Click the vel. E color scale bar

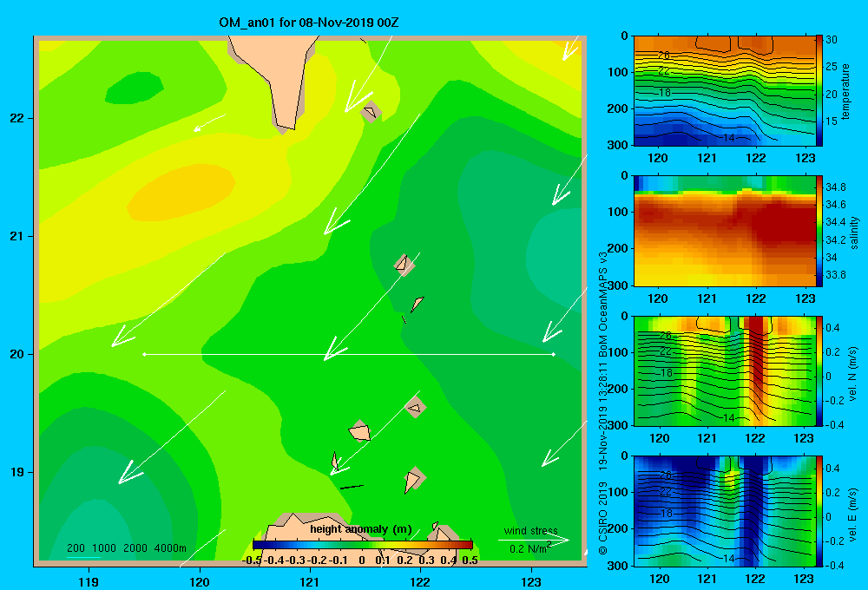tap(819, 511)
